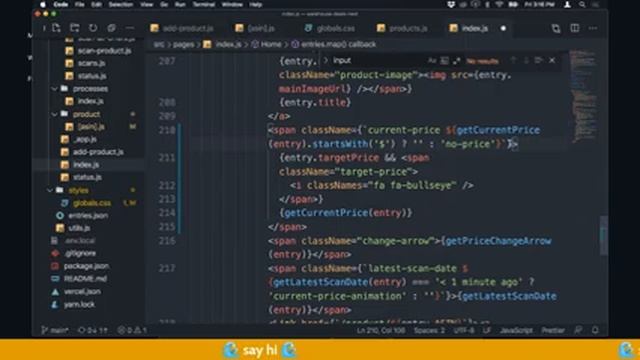Screen dimensions: 640x360
Task: Open package.json in explorer
Action: click(86, 266)
